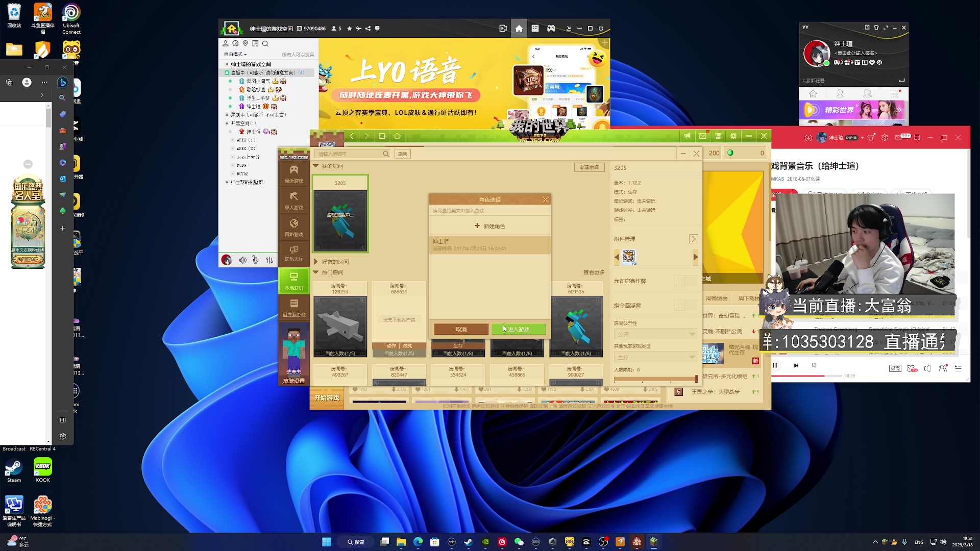The height and width of the screenshot is (551, 980).
Task: Click the YY voice microphone icon
Action: [x=256, y=260]
